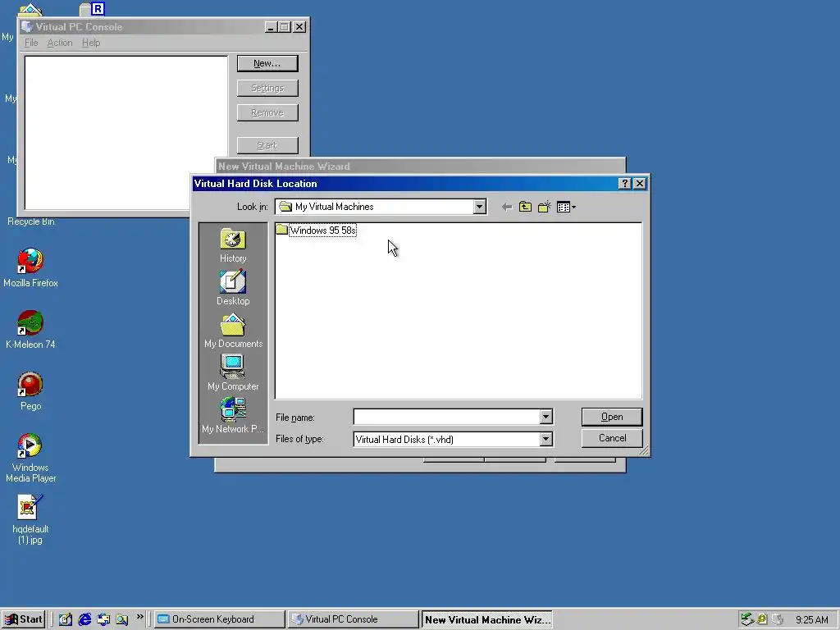Screen dimensions: 840x630
Task: Click the Virtual PC tray icon by the clock
Action: [778, 619]
